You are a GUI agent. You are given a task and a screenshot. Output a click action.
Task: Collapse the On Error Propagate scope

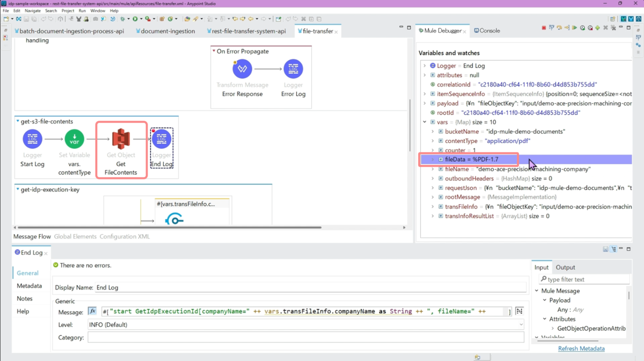(x=214, y=52)
